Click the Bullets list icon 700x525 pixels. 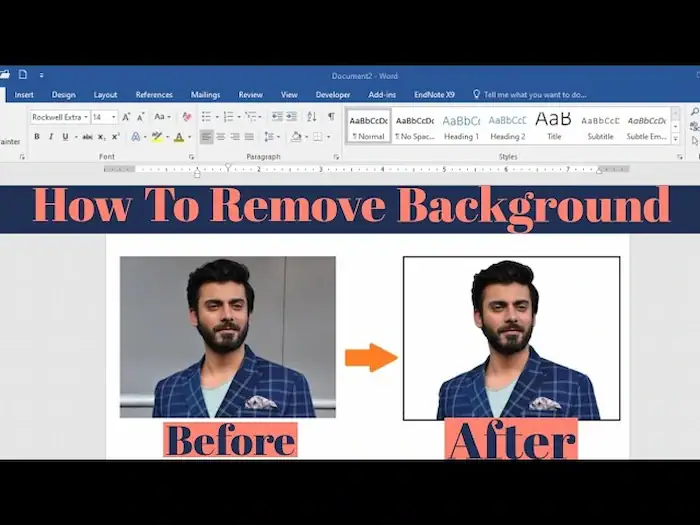click(206, 117)
